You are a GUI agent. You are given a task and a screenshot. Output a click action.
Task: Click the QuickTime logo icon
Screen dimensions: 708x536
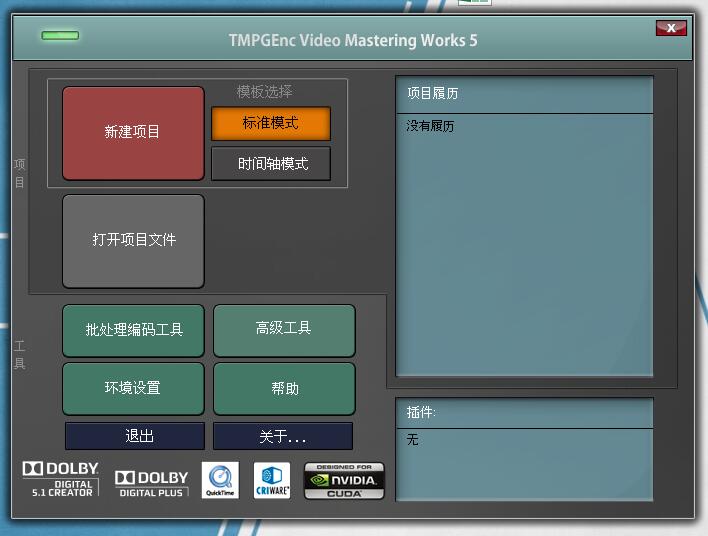point(220,480)
